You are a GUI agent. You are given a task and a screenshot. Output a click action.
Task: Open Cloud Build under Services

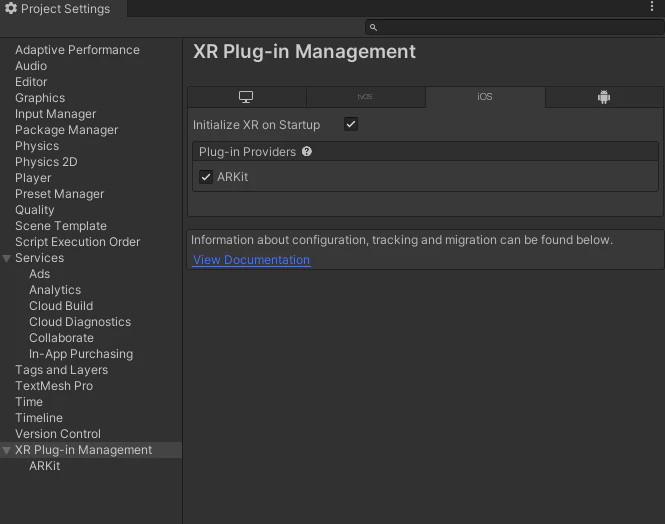pyautogui.click(x=61, y=306)
